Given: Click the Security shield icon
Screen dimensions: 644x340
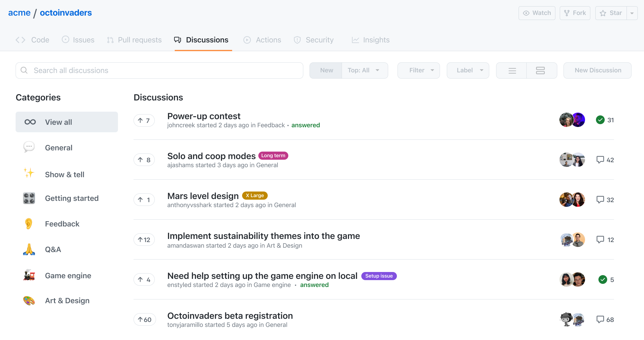Looking at the screenshot, I should pyautogui.click(x=297, y=40).
